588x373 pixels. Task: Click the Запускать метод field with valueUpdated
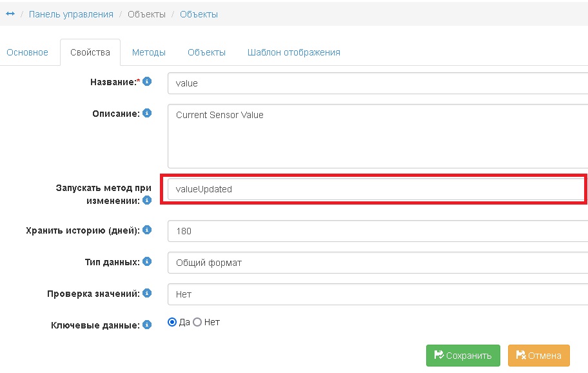[374, 190]
